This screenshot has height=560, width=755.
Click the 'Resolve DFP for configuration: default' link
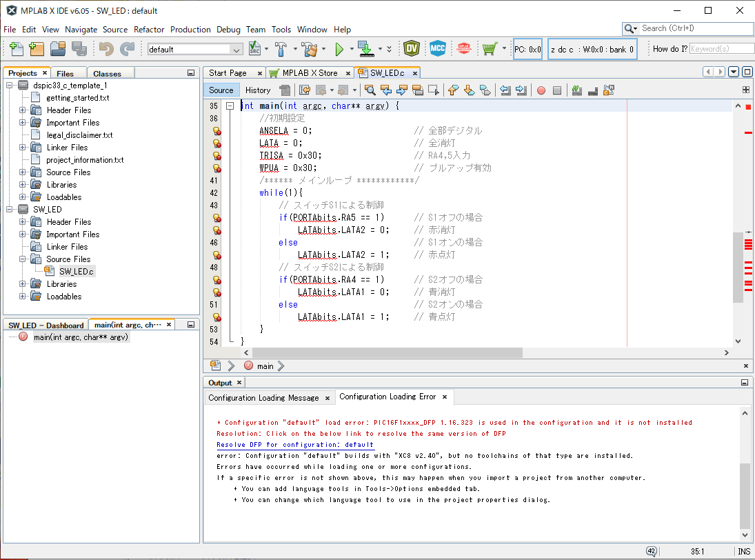(295, 445)
